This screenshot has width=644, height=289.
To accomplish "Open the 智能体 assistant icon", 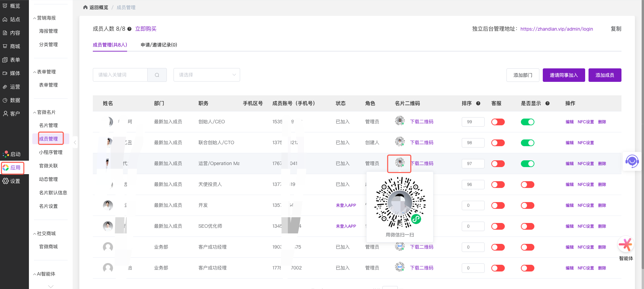I will tap(626, 245).
